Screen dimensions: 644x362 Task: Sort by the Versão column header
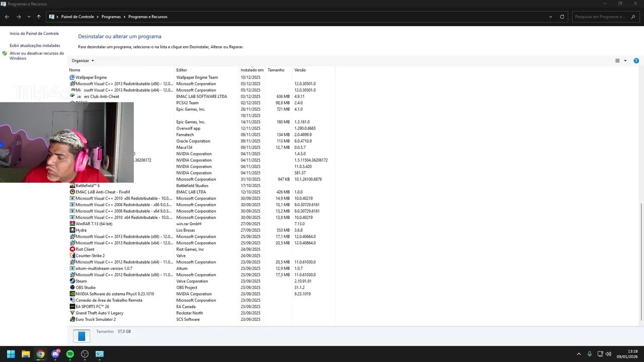coord(314,70)
